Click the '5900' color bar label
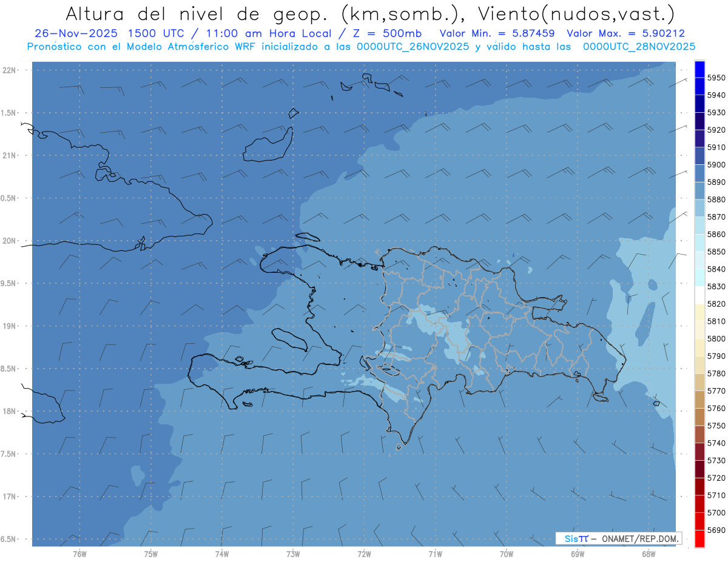Viewport: 728px width, 562px height. click(x=716, y=165)
